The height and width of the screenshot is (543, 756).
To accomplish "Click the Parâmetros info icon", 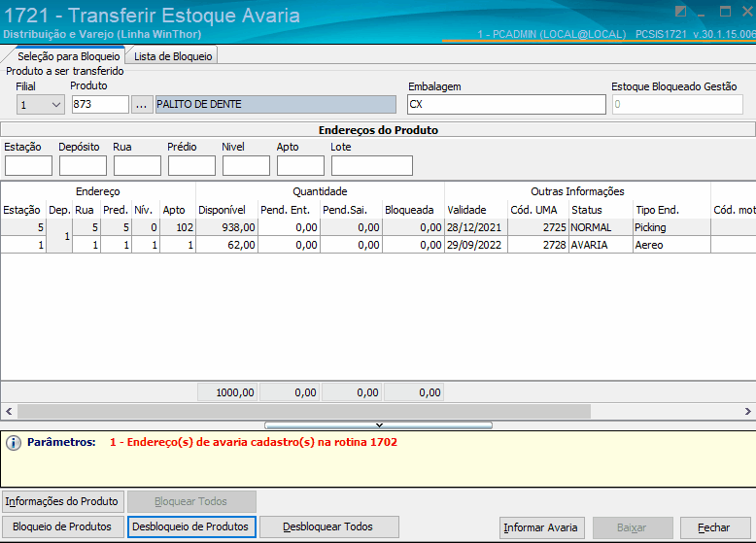I will point(14,443).
